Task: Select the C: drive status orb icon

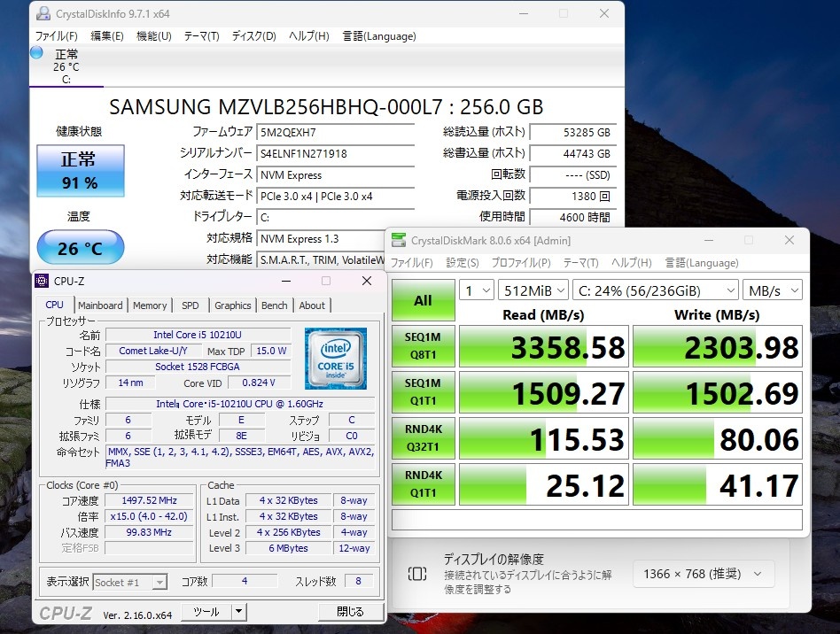Action: click(x=36, y=53)
